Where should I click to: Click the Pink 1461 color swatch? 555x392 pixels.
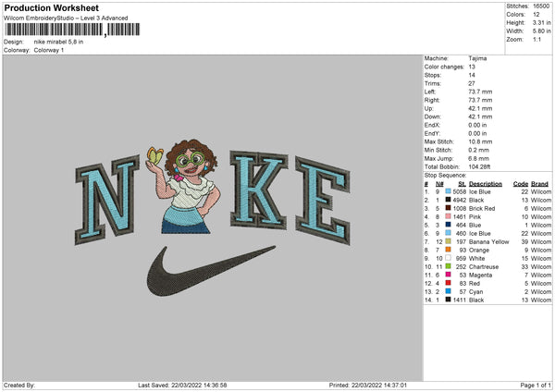click(448, 216)
